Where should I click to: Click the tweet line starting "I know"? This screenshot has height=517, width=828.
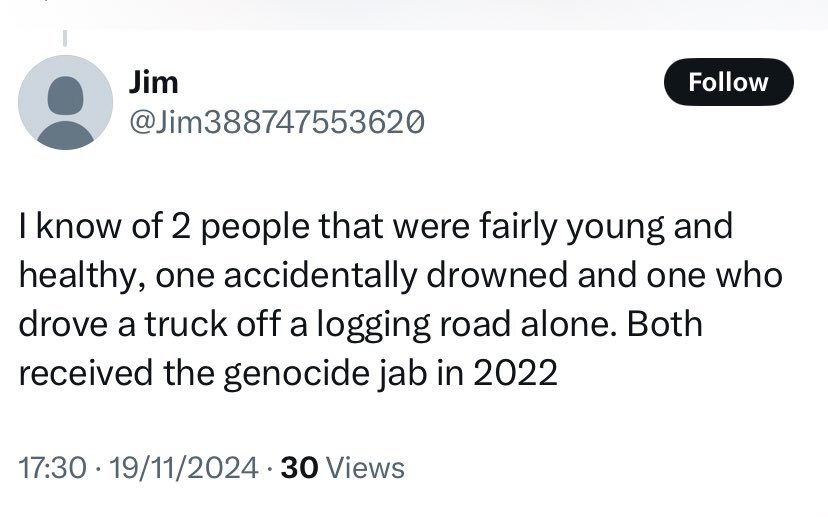(376, 227)
